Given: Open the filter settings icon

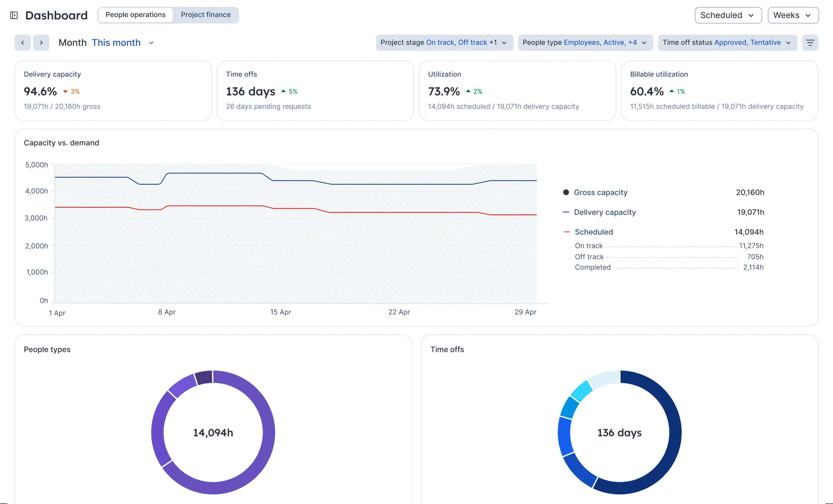Looking at the screenshot, I should click(810, 43).
